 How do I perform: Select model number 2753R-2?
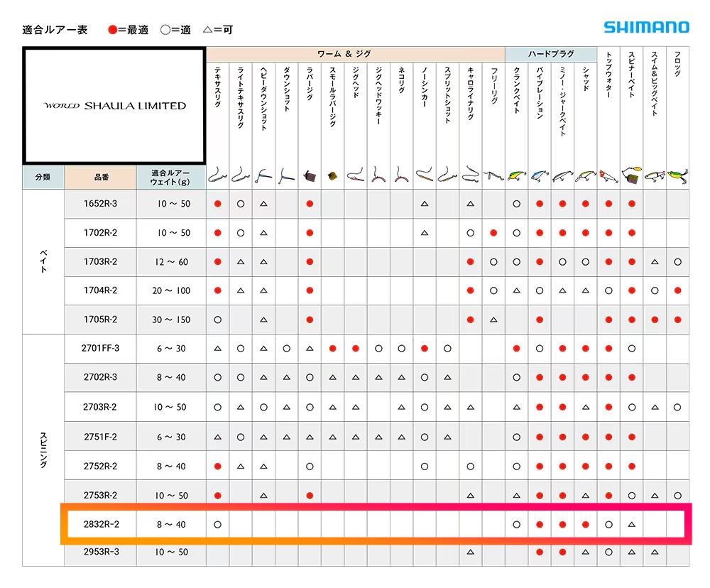pyautogui.click(x=100, y=496)
